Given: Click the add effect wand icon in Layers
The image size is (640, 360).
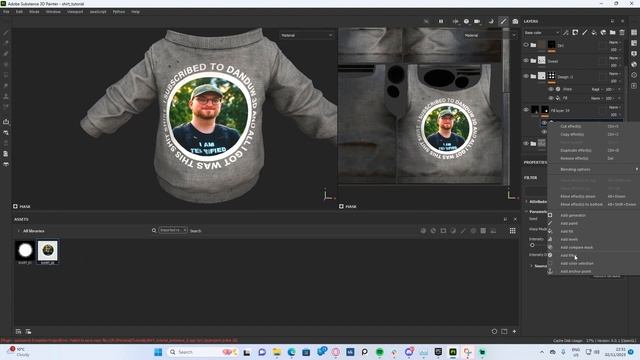Looking at the screenshot, I should point(566,33).
